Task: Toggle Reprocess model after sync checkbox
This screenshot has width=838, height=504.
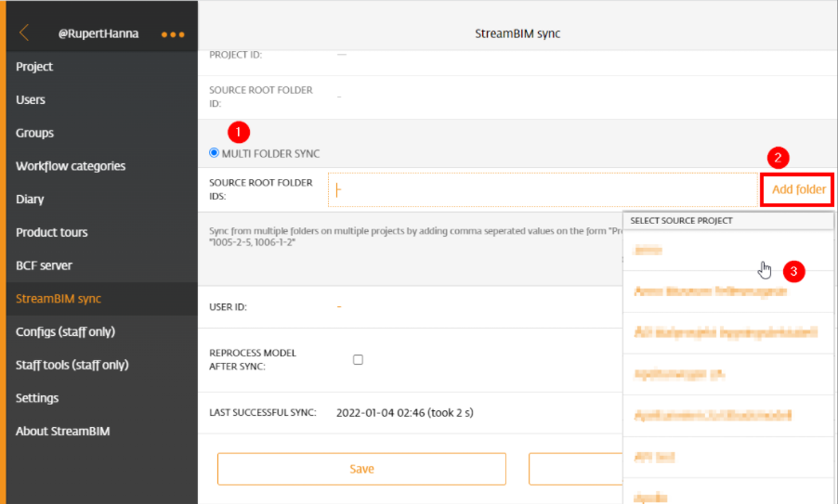Action: 358,359
